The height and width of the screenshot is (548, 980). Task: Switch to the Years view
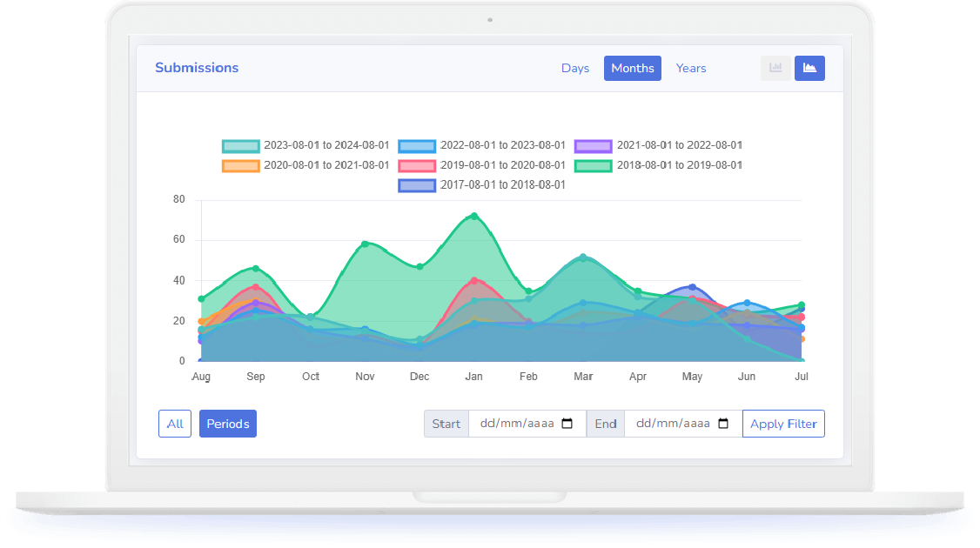pyautogui.click(x=691, y=68)
